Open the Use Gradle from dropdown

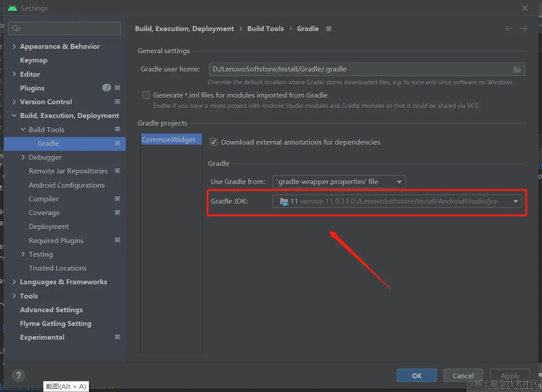339,181
